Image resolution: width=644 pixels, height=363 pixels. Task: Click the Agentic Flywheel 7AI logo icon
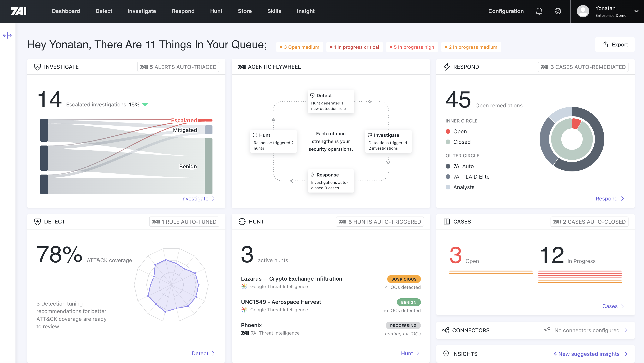(241, 67)
